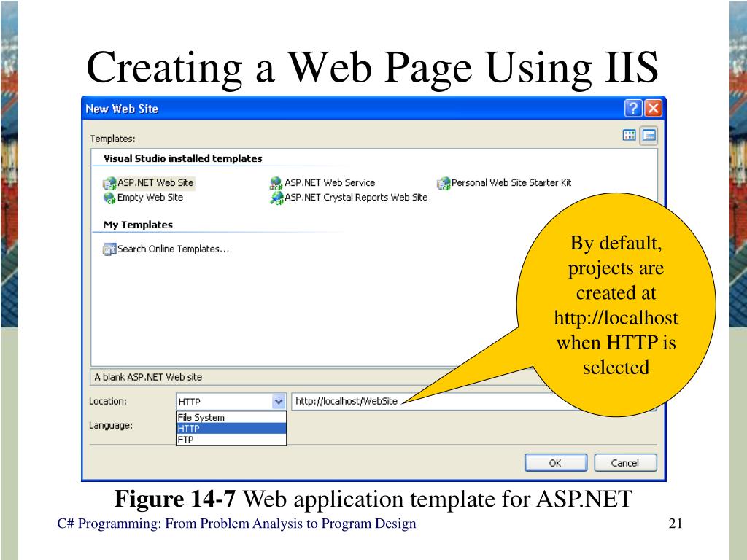Image resolution: width=747 pixels, height=560 pixels.
Task: Click the 'Location:' label
Action: click(108, 402)
